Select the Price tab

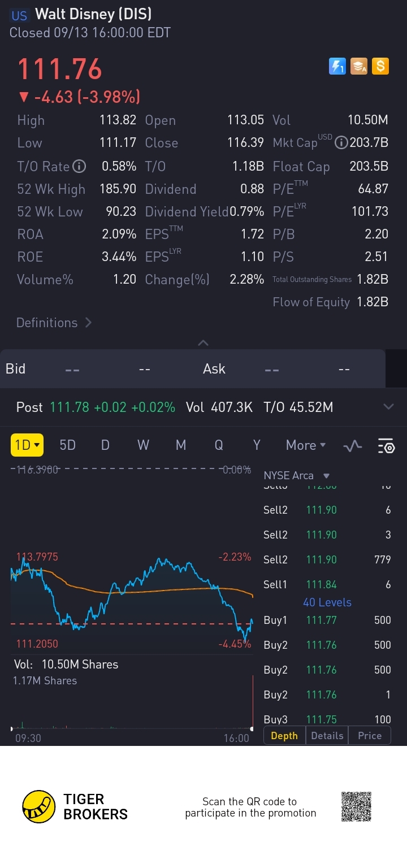click(369, 736)
